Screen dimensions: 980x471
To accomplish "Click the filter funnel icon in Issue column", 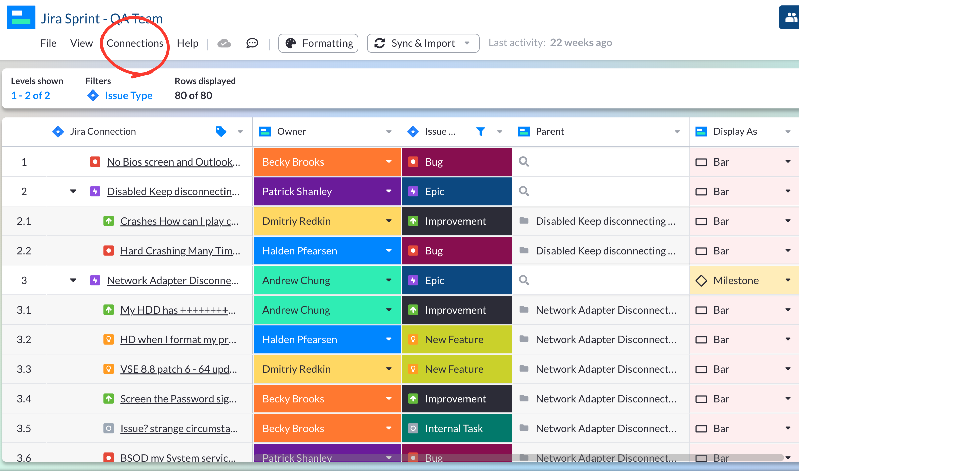I will pyautogui.click(x=481, y=131).
